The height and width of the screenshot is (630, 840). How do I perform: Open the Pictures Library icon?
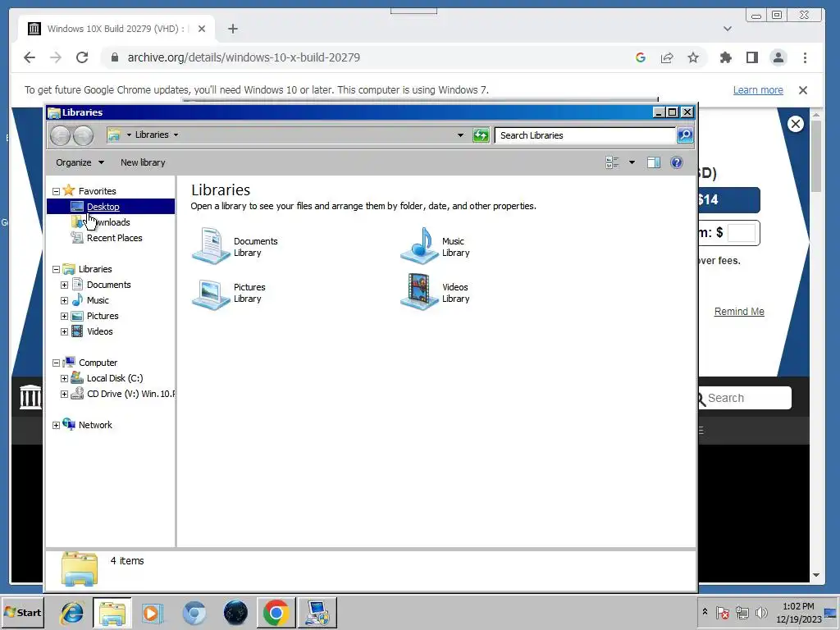click(x=211, y=293)
